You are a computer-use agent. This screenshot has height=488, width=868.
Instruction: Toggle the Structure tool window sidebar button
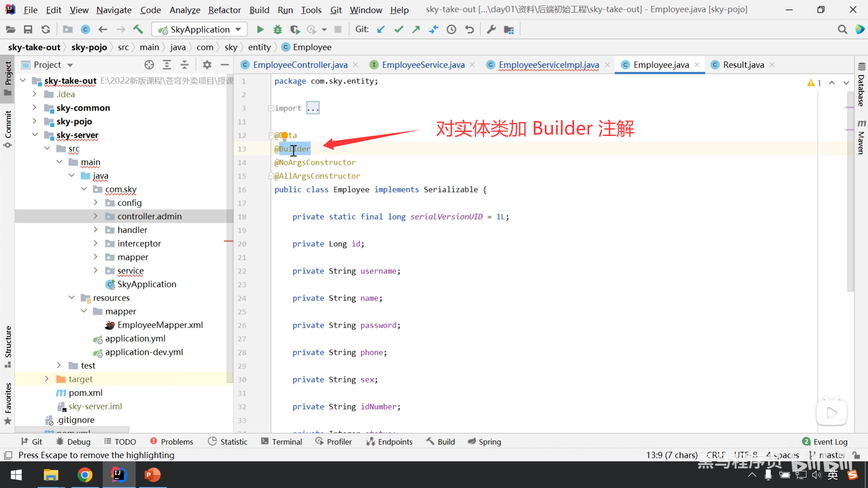[8, 346]
